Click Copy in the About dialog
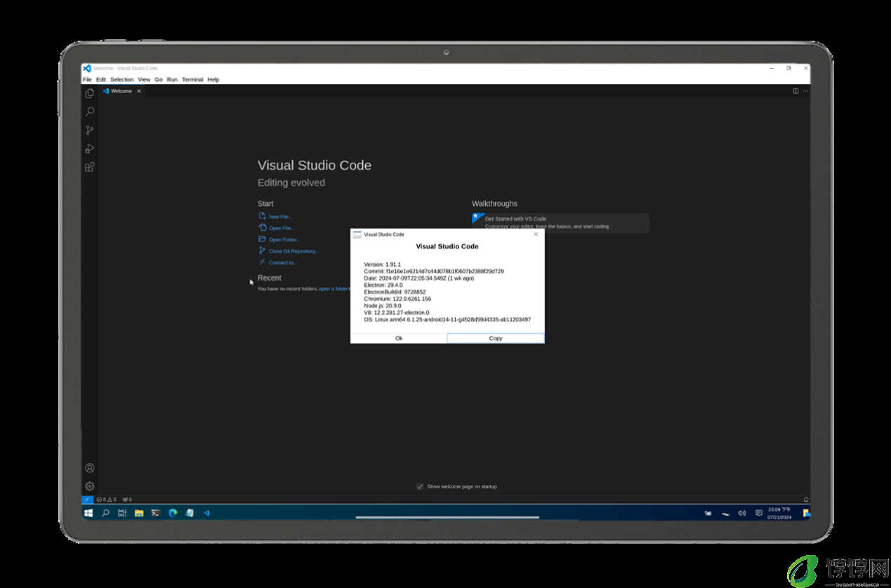 496,338
